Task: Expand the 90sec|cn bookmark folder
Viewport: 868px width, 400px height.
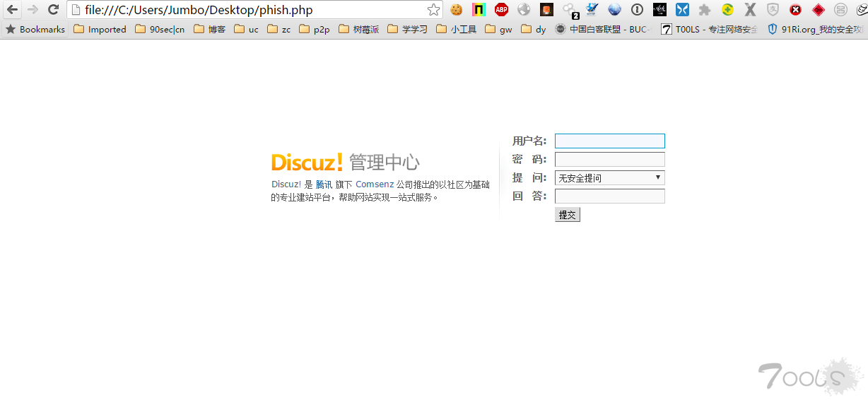Action: 160,30
